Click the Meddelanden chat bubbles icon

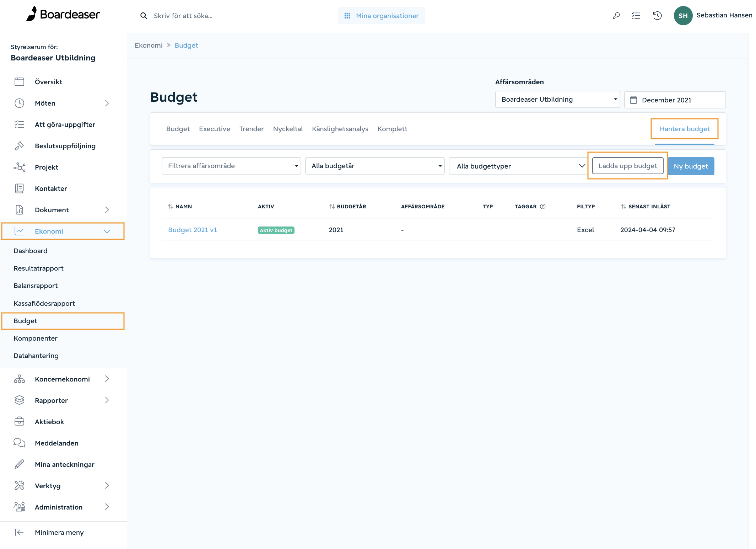click(x=19, y=443)
